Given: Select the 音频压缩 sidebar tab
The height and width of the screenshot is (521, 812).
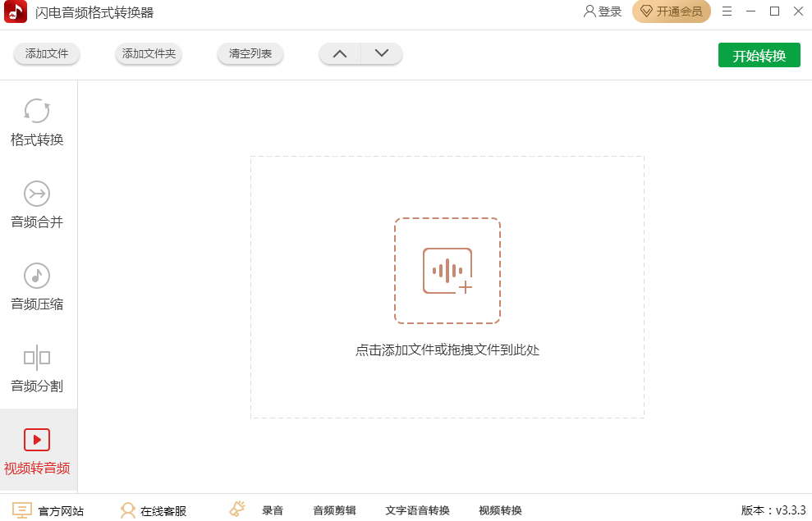Looking at the screenshot, I should click(37, 286).
